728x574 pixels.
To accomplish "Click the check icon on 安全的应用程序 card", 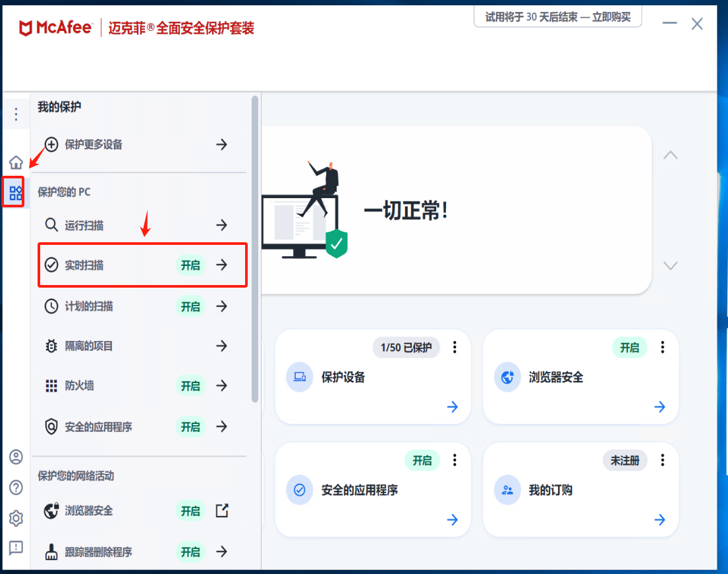I will pos(300,490).
